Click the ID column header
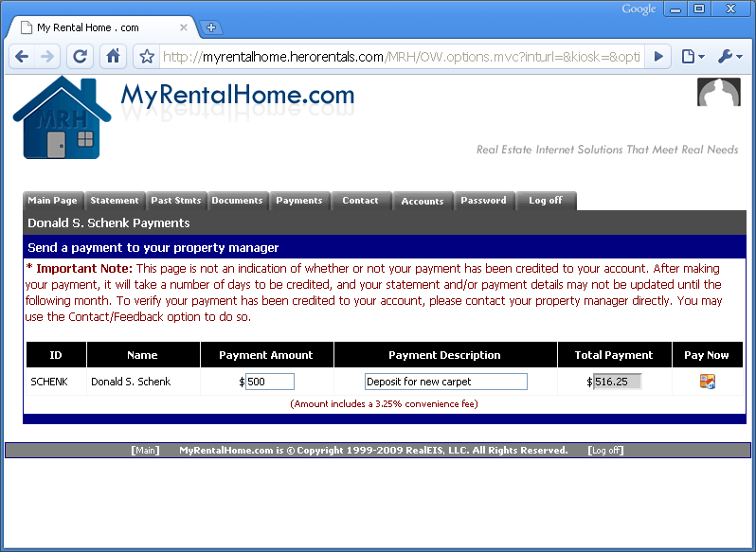 [56, 355]
